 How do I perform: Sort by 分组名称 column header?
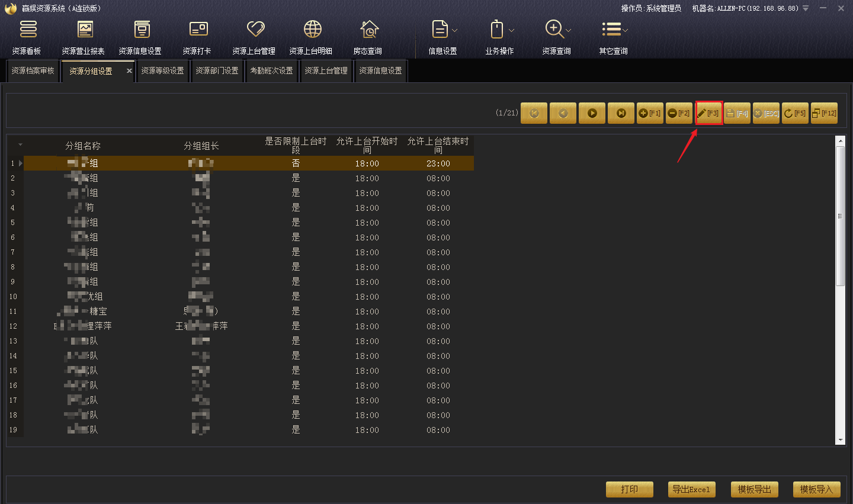(83, 146)
